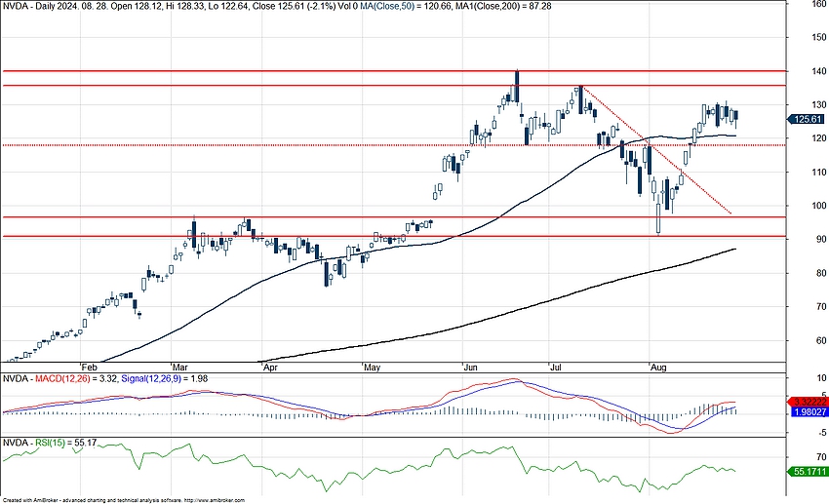Select the MA1(Close,200) = 87.28 legend label

point(501,6)
